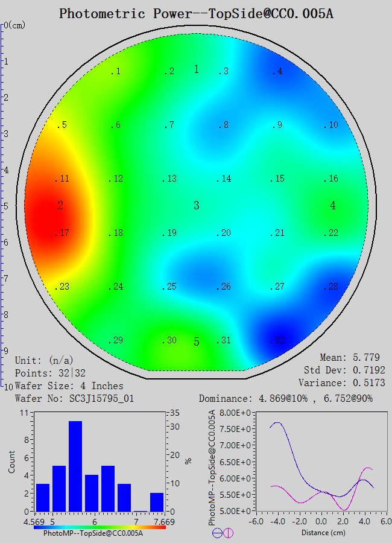This screenshot has height=543, width=392.
Task: Click the rightmost histogram bar near 7.669
Action: 157,502
